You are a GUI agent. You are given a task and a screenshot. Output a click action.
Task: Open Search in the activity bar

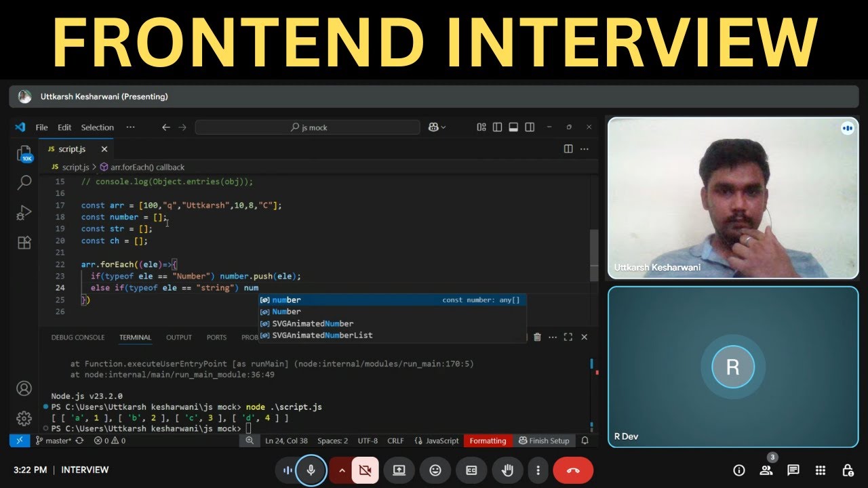tap(24, 182)
